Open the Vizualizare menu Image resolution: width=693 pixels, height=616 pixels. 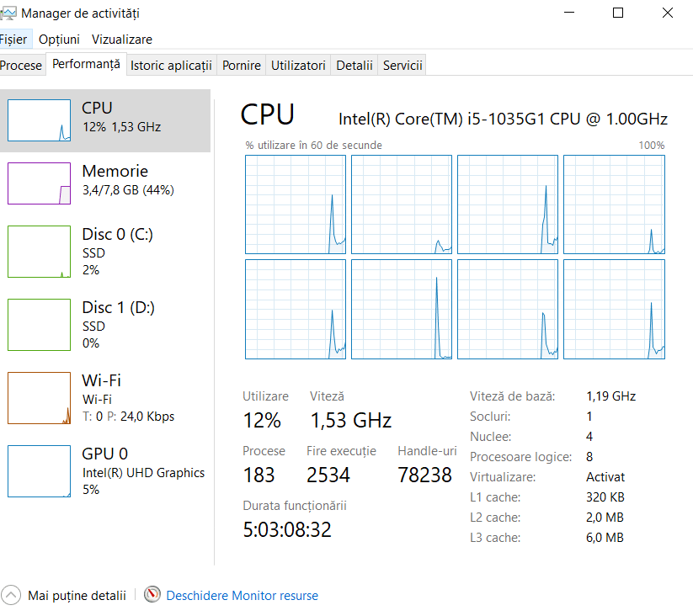tap(122, 40)
